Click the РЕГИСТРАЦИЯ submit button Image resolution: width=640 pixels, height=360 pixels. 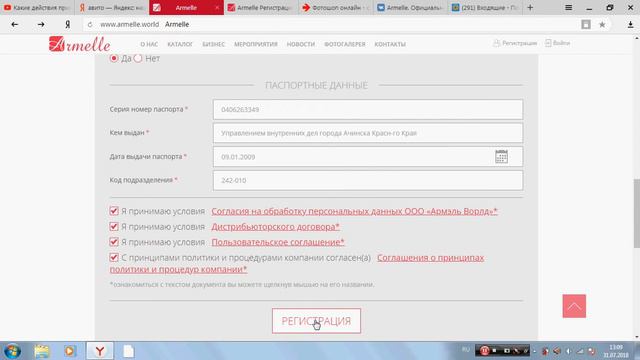tap(316, 321)
